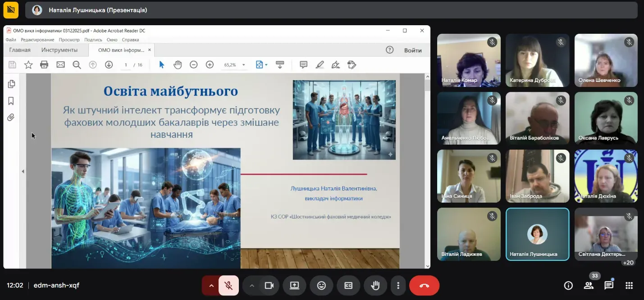Expand the camera video settings arrow
This screenshot has height=300, width=644.
252,285
